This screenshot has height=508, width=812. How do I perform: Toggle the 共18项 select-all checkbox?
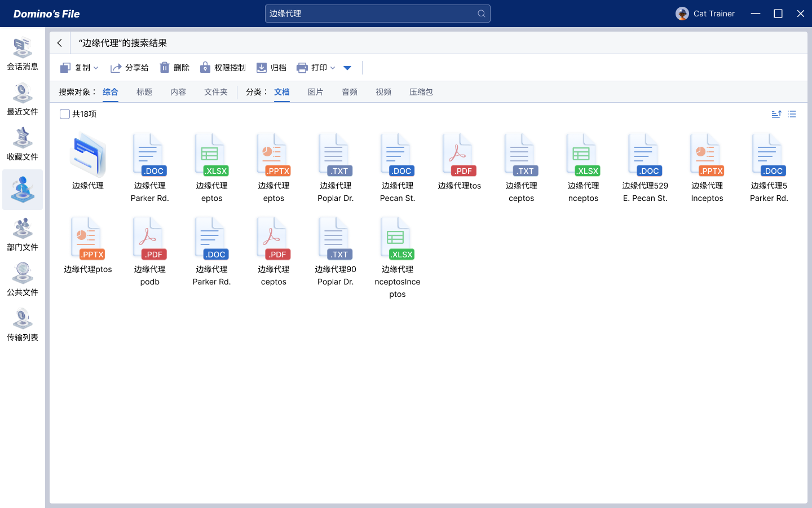coord(65,114)
